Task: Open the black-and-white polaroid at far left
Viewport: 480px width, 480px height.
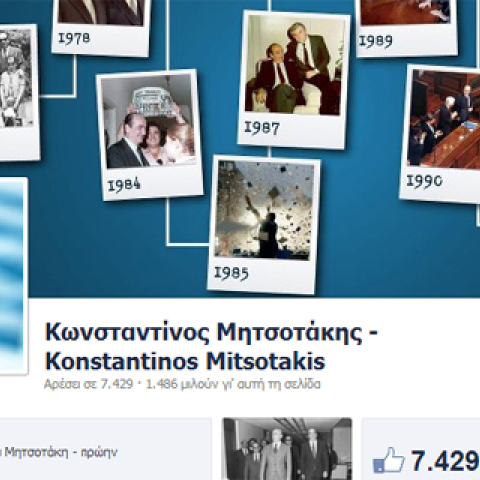Action: click(18, 92)
